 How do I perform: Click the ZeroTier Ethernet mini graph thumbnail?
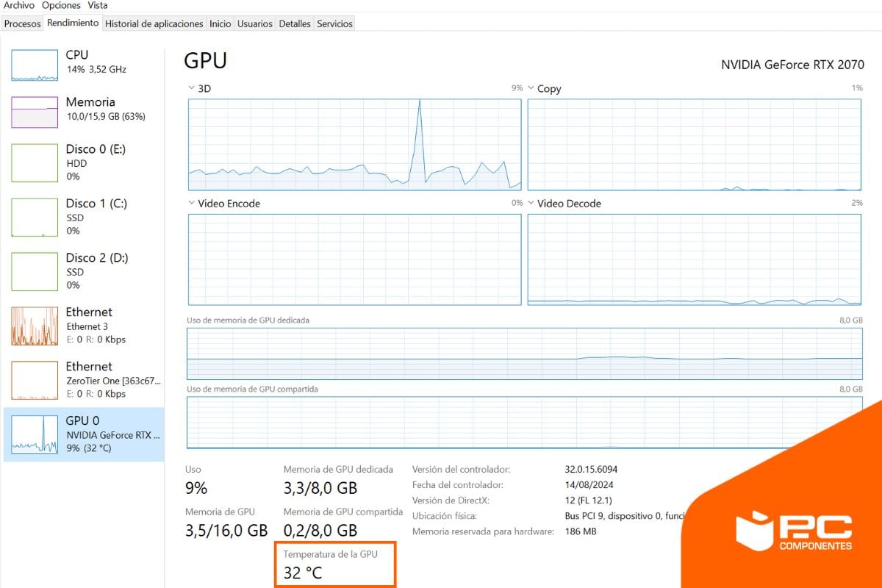point(35,381)
